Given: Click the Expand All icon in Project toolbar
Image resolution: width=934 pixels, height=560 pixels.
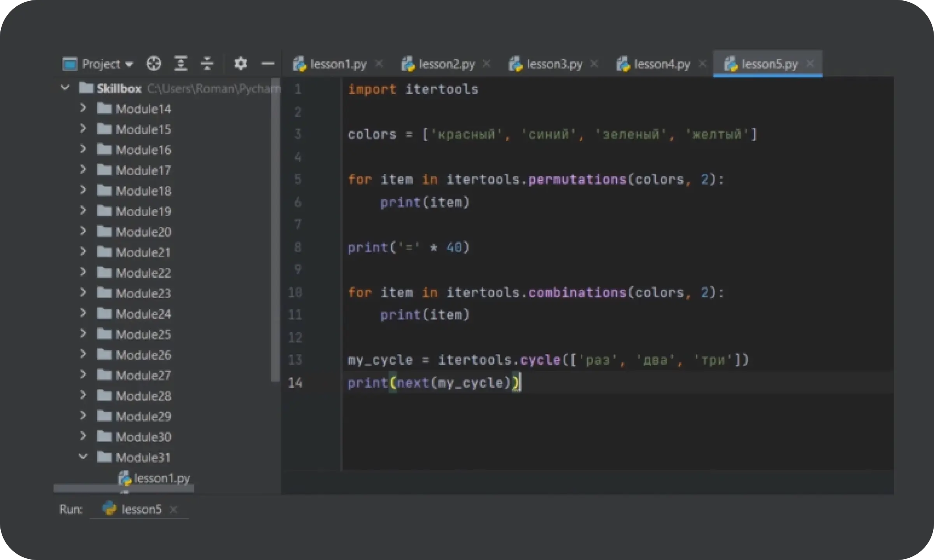Looking at the screenshot, I should [181, 63].
